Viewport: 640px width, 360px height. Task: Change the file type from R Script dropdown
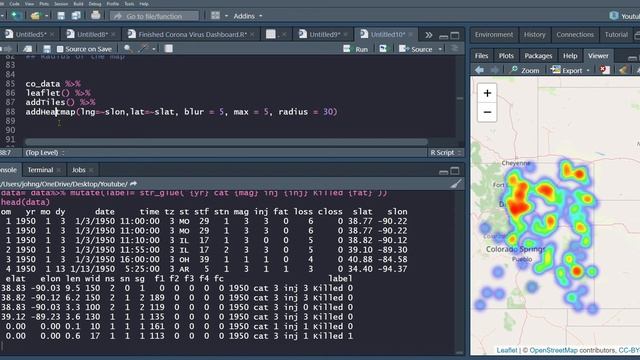click(445, 152)
